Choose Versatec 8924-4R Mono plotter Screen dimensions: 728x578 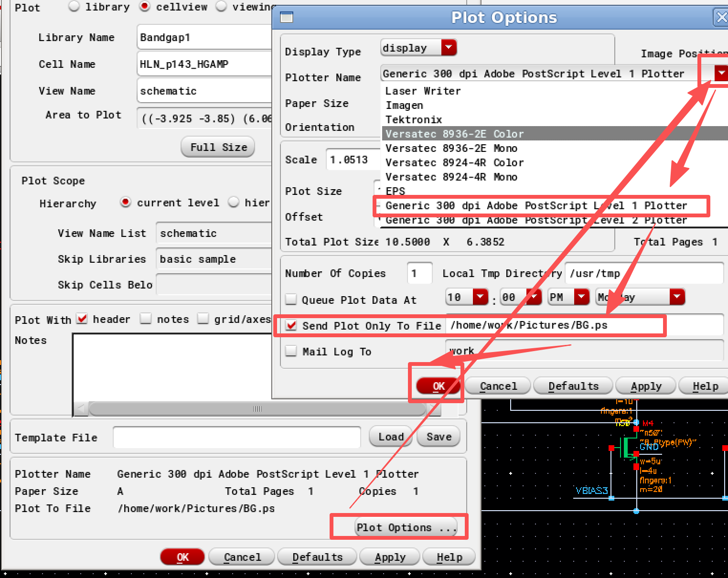[x=555, y=177]
